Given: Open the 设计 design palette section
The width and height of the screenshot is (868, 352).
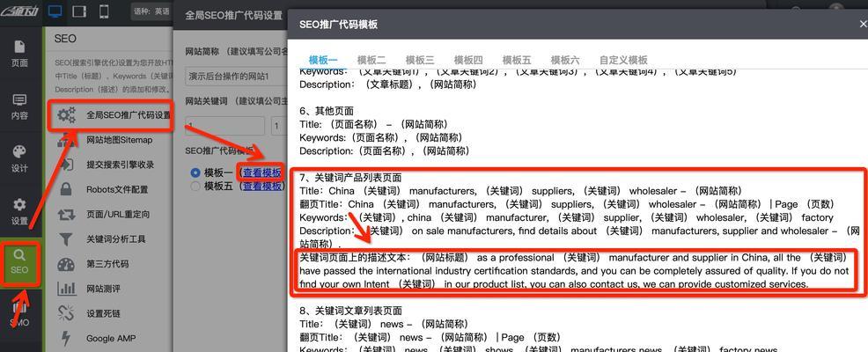Looking at the screenshot, I should [19, 159].
